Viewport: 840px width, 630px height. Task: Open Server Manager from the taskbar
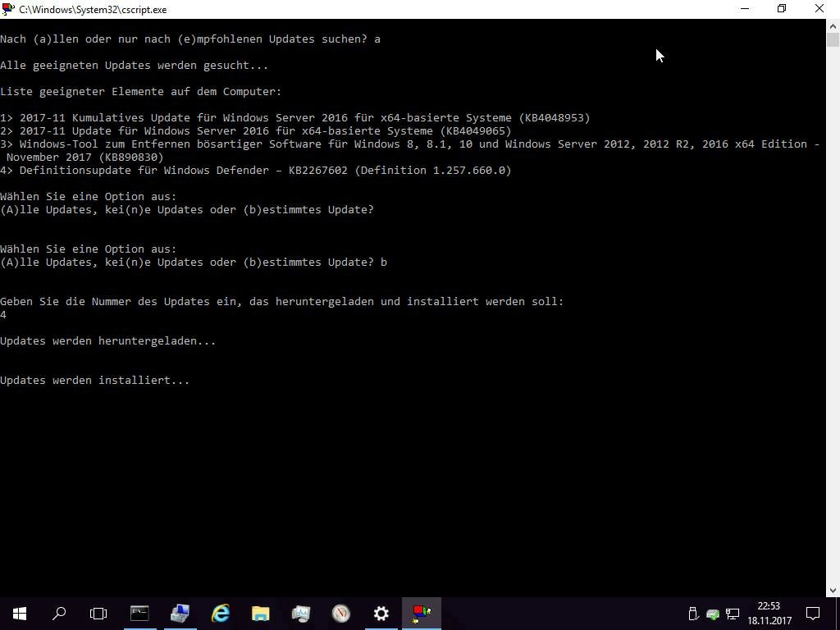(180, 613)
